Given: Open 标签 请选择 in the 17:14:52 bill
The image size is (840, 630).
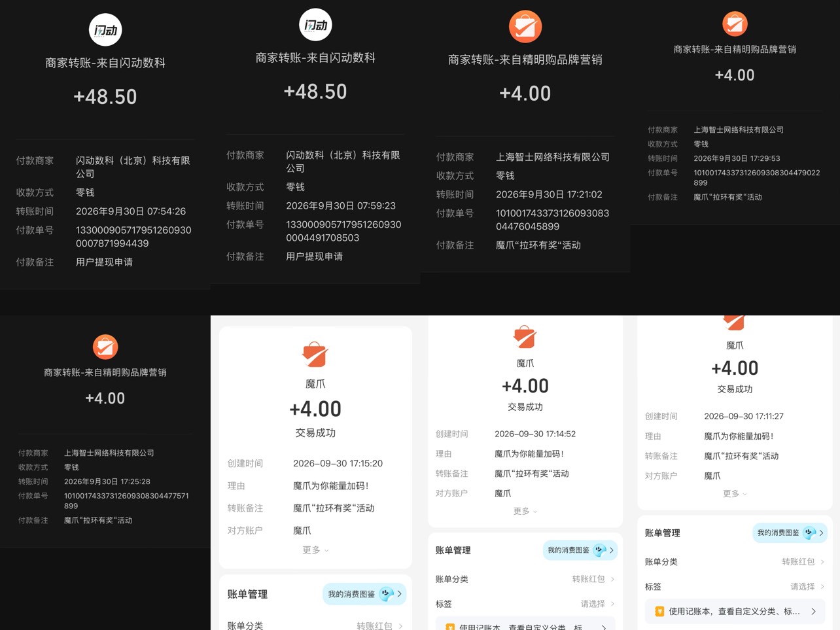Looking at the screenshot, I should click(x=525, y=604).
